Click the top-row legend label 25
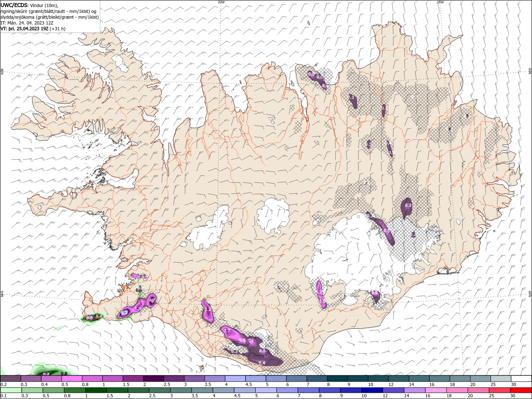 (493, 384)
